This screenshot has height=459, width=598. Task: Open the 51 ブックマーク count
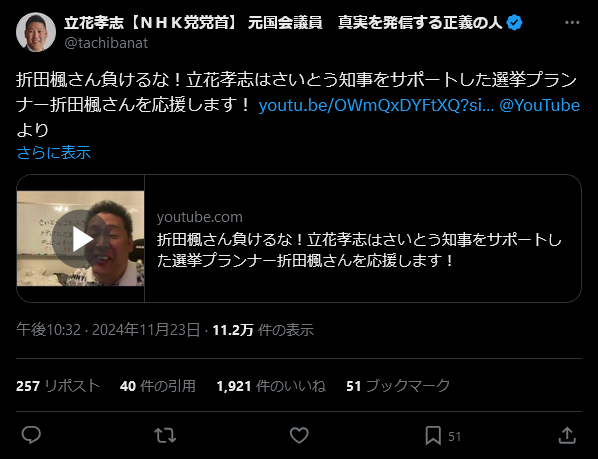398,386
